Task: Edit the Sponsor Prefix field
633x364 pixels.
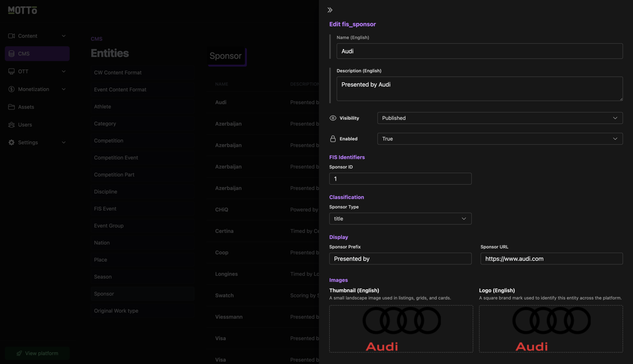Action: pyautogui.click(x=400, y=258)
